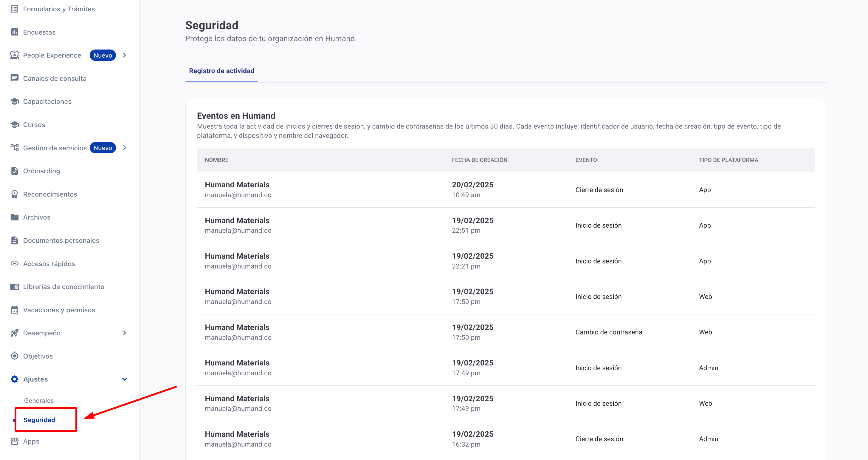The width and height of the screenshot is (868, 460).
Task: Expand the Gestión de servicios submenu chevron
Action: coord(125,148)
